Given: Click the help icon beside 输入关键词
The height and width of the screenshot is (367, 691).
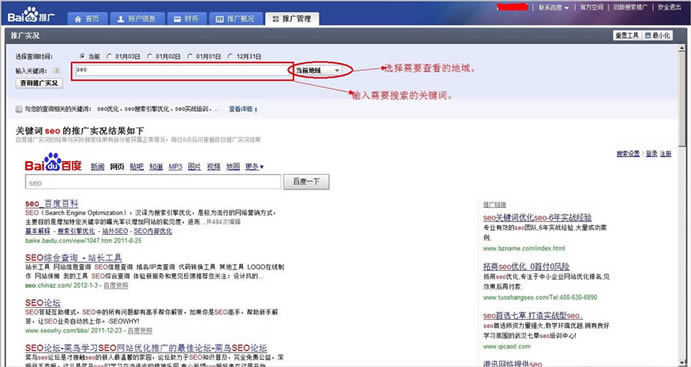Looking at the screenshot, I should [56, 70].
